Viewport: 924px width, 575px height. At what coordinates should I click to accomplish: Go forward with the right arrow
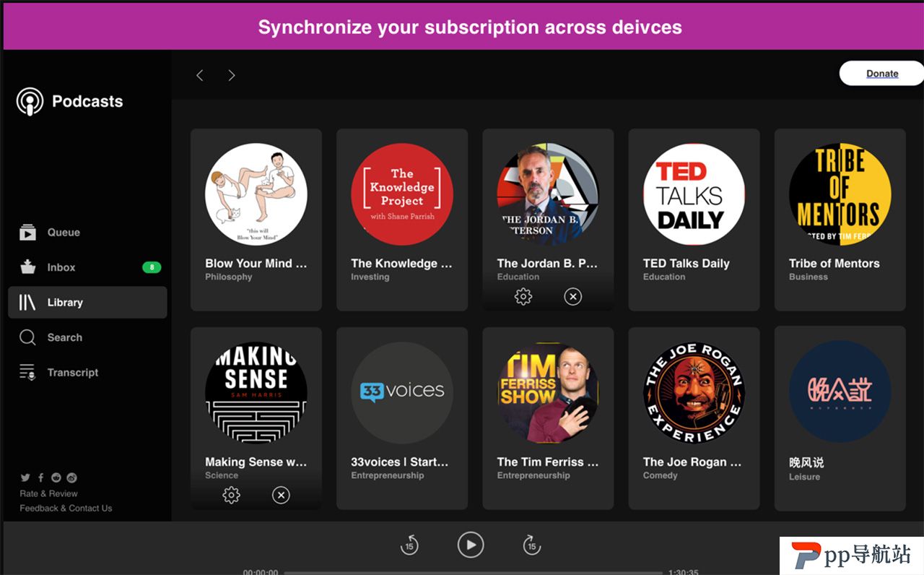231,75
